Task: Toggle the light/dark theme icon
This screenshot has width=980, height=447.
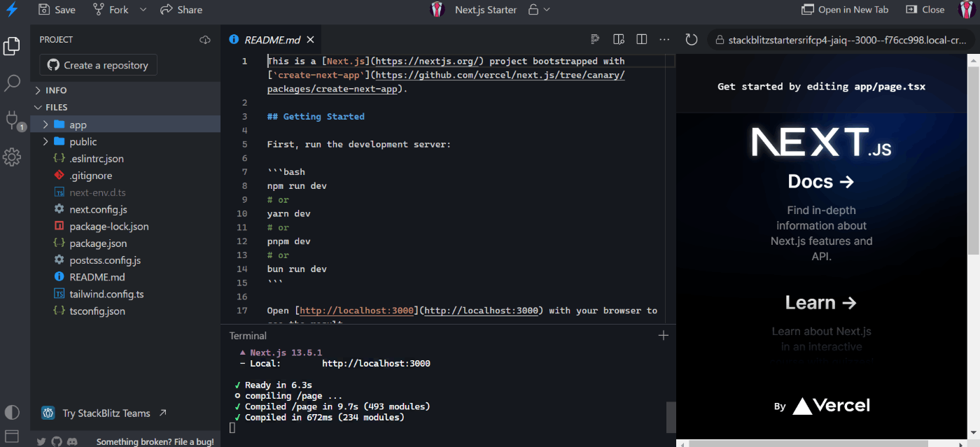Action: tap(12, 412)
